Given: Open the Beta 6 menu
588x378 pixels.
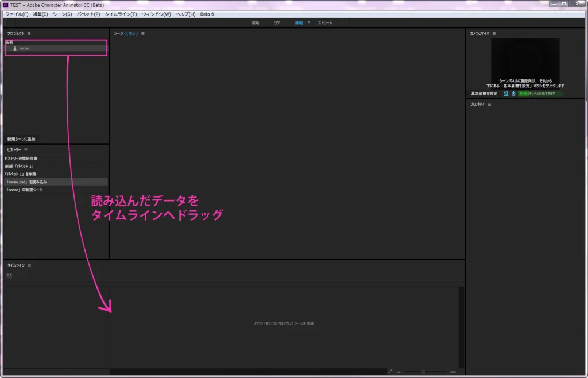Looking at the screenshot, I should [207, 14].
